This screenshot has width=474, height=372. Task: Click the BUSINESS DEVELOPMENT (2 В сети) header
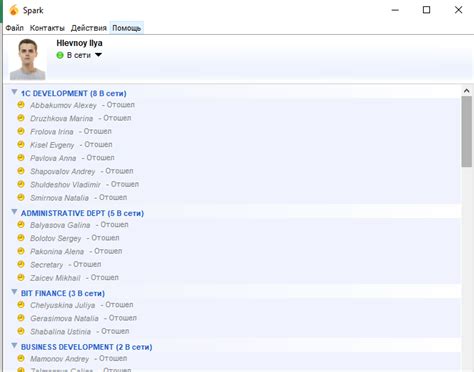(x=87, y=347)
